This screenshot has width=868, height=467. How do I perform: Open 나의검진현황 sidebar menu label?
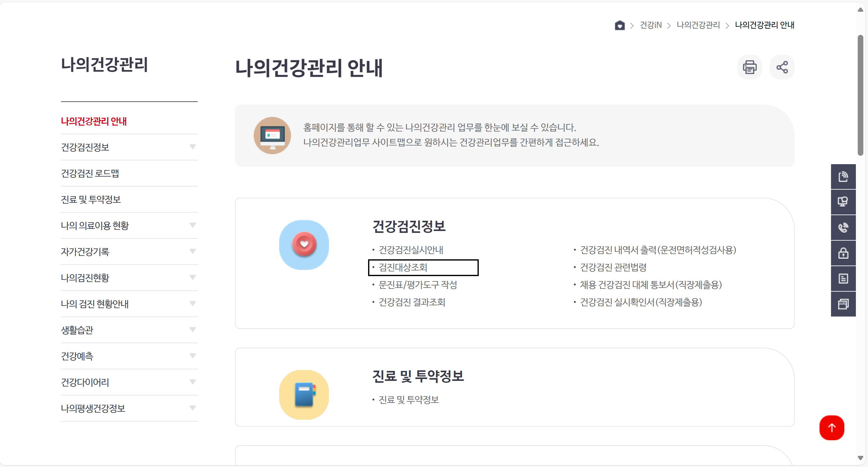tap(85, 278)
